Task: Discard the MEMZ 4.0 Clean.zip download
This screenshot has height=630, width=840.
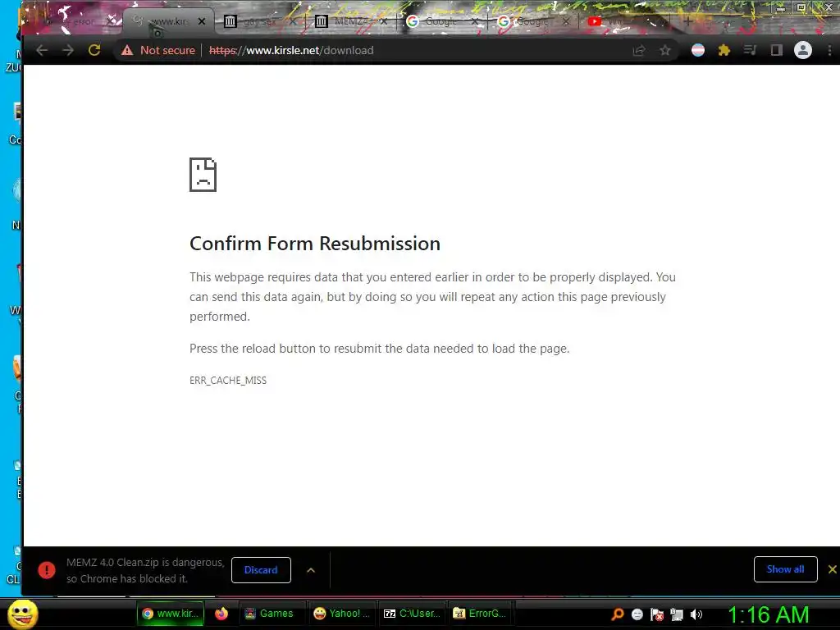Action: pyautogui.click(x=261, y=570)
